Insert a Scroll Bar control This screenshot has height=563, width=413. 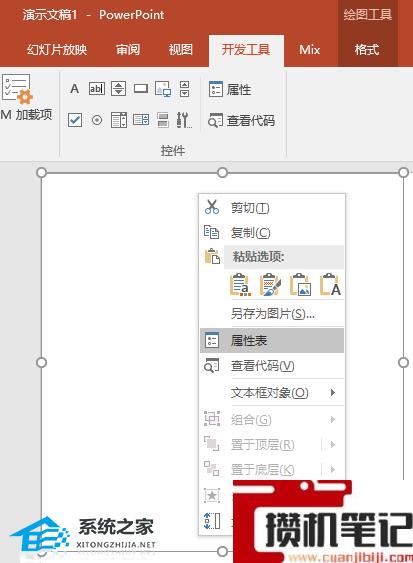(x=185, y=89)
